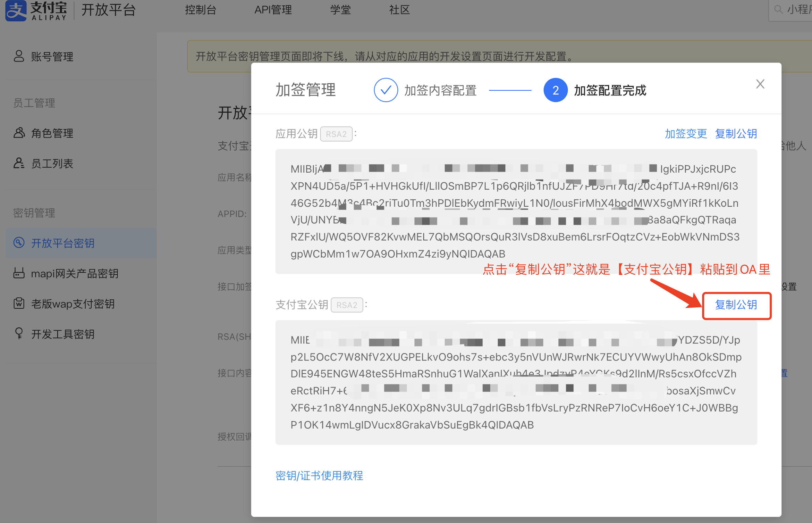Select 账号管理 in the sidebar
Viewport: 812px width, 523px height.
click(52, 57)
